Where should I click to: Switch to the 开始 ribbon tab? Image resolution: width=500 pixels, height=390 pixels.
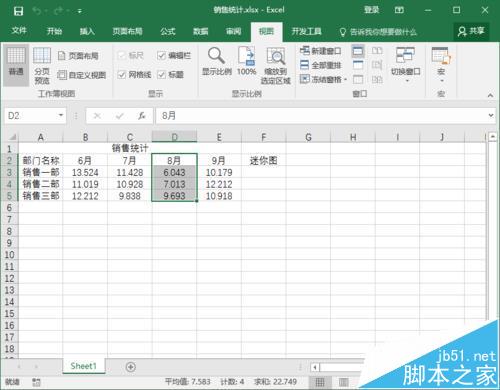(54, 31)
